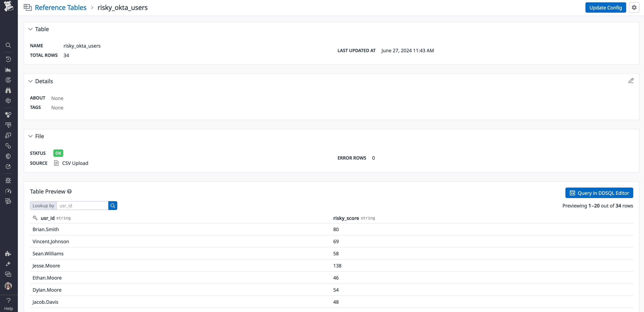The width and height of the screenshot is (644, 312).
Task: Collapse the Details section
Action: coord(30,81)
